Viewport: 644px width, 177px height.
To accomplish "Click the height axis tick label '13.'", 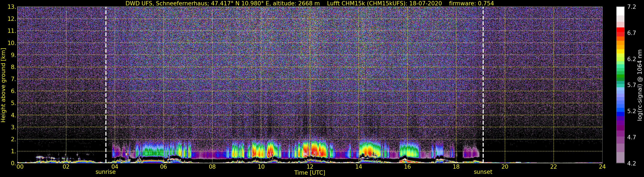I will coord(12,7).
